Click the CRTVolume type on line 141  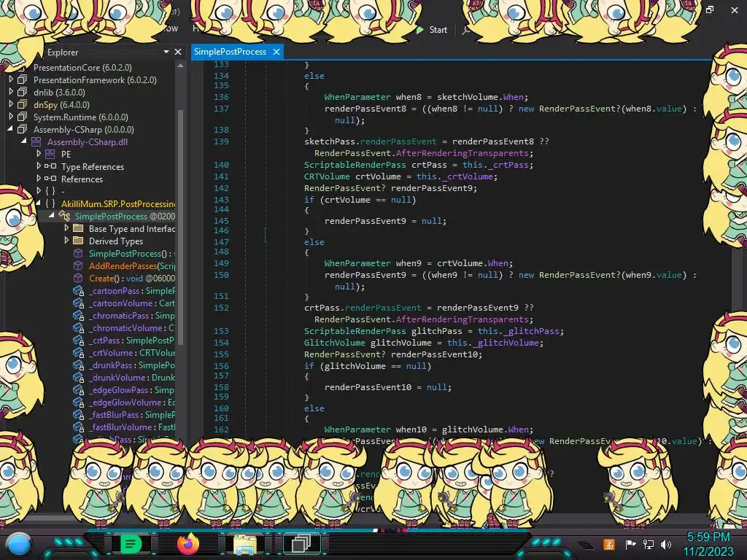tap(327, 176)
